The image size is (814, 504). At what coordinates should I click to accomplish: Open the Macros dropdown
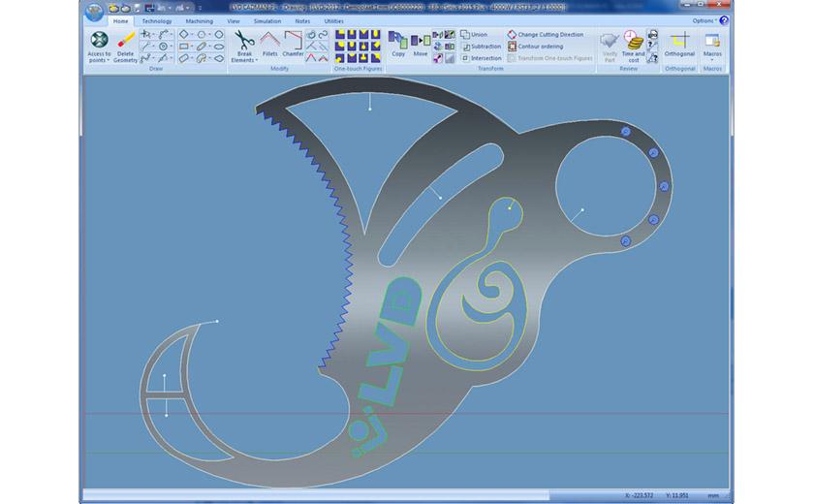click(x=712, y=45)
